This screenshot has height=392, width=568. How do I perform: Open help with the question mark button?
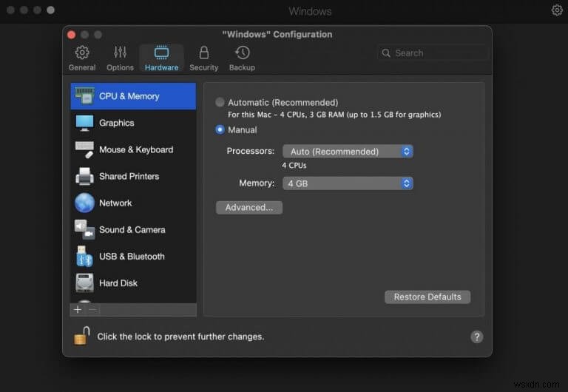tap(477, 337)
